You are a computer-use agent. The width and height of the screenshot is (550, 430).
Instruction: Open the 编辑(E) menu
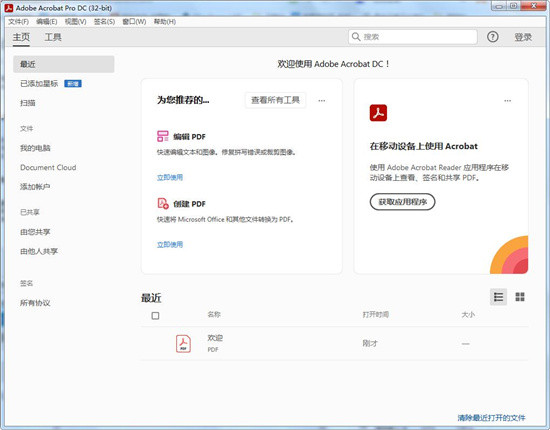tap(47, 22)
